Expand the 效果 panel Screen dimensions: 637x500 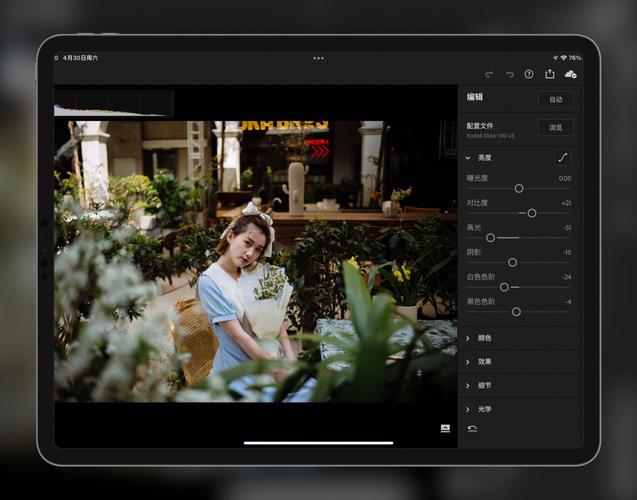pos(484,362)
